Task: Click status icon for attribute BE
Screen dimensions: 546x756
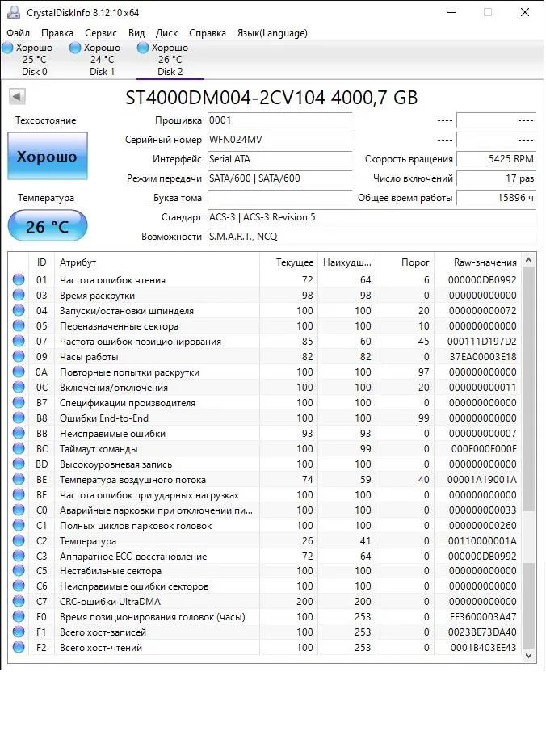Action: (x=19, y=479)
